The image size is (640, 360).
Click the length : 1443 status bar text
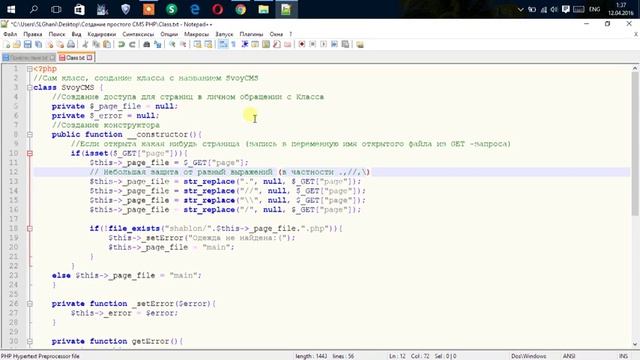point(311,356)
